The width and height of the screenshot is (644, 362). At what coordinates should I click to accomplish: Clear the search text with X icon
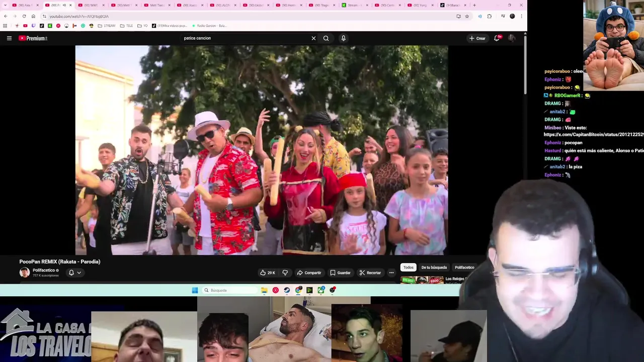point(313,38)
